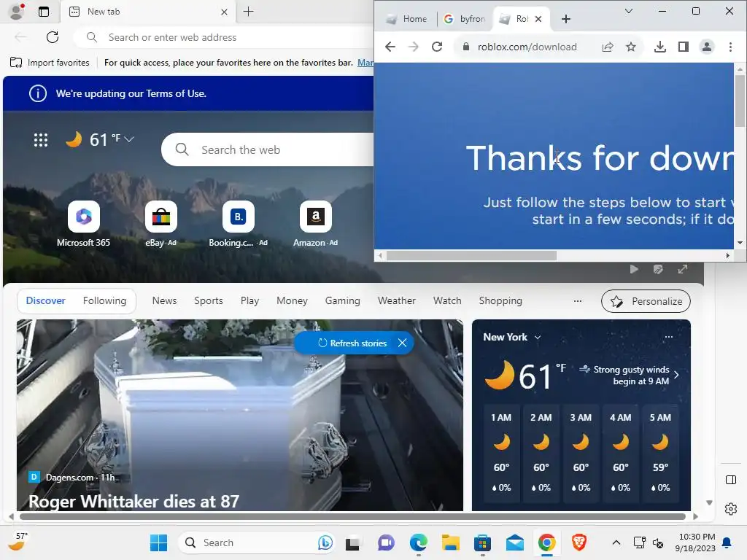The width and height of the screenshot is (747, 560).
Task: Expand background to fullscreen icon
Action: 683,269
